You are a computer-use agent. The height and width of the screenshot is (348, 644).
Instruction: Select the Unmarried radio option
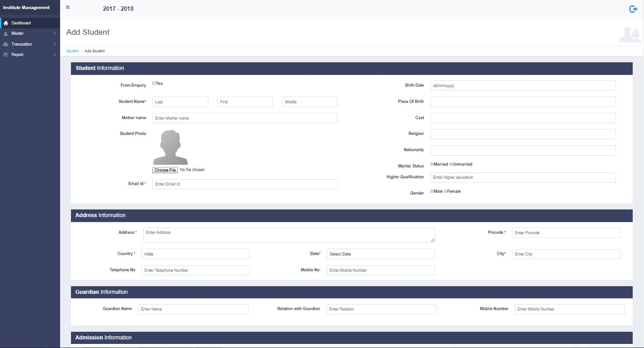[x=451, y=164]
